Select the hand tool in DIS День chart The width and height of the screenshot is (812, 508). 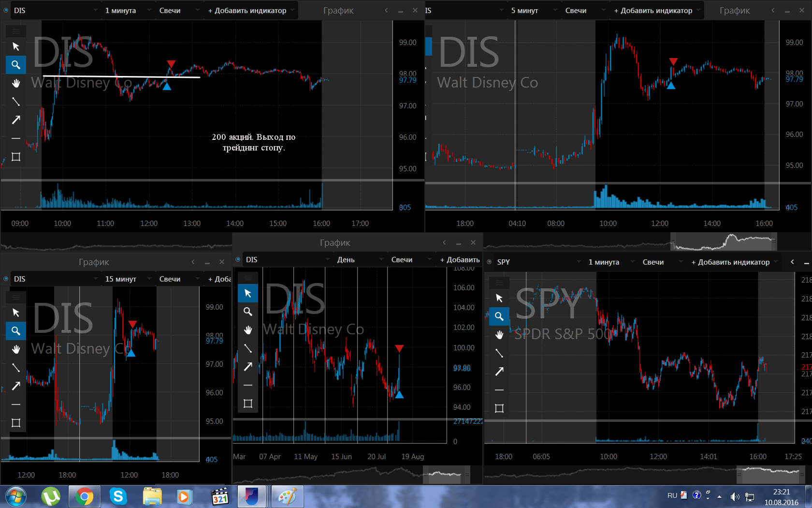[248, 330]
